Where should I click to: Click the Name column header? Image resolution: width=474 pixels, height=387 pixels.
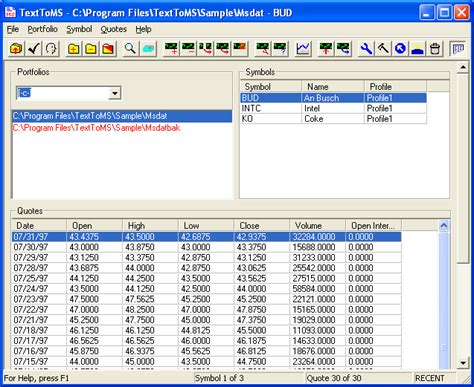pos(333,87)
